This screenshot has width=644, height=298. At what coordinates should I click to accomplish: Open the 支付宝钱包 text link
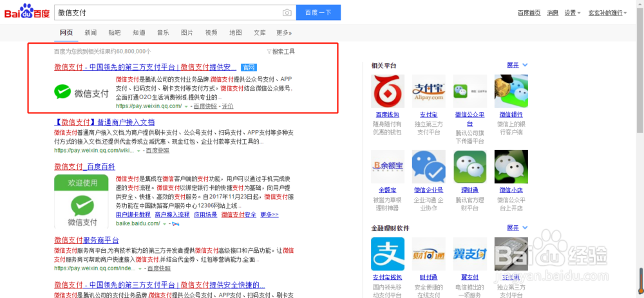pyautogui.click(x=388, y=277)
